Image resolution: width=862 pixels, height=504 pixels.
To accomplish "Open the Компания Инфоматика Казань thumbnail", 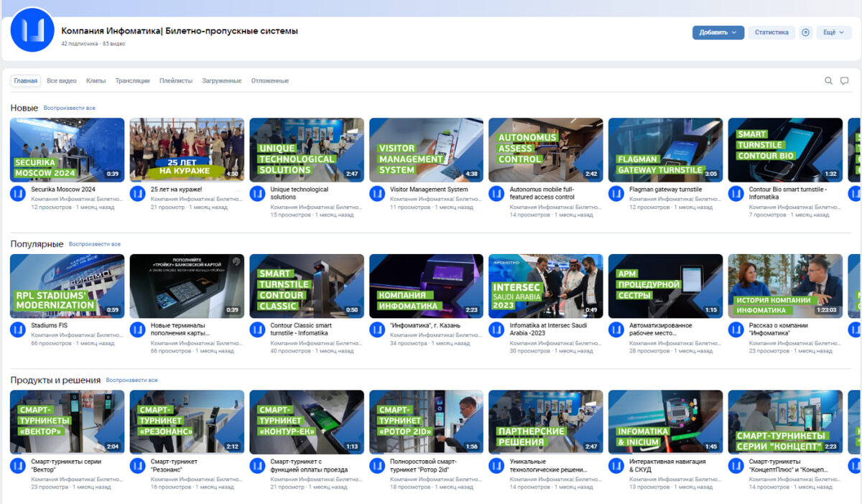I will click(x=427, y=286).
